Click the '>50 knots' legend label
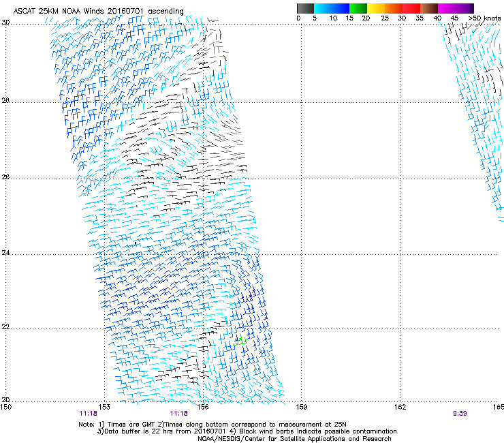Screen dimensions: 504x443 [484, 18]
